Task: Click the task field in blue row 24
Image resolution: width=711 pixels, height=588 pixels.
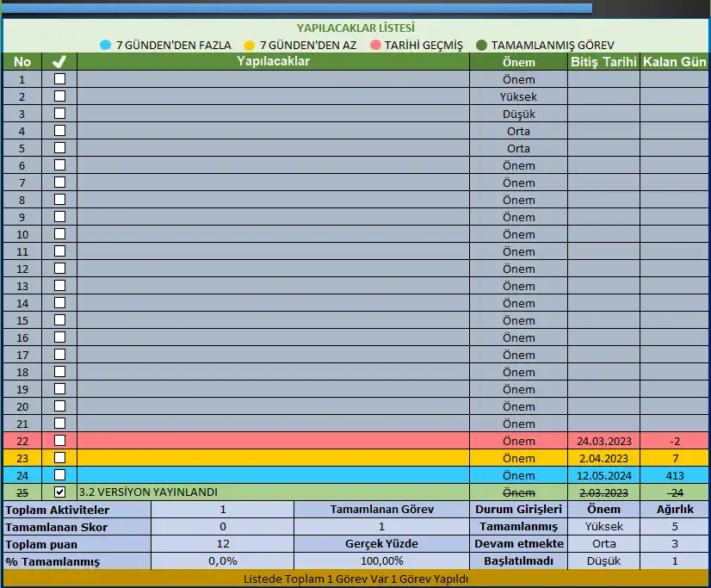Action: [x=273, y=475]
